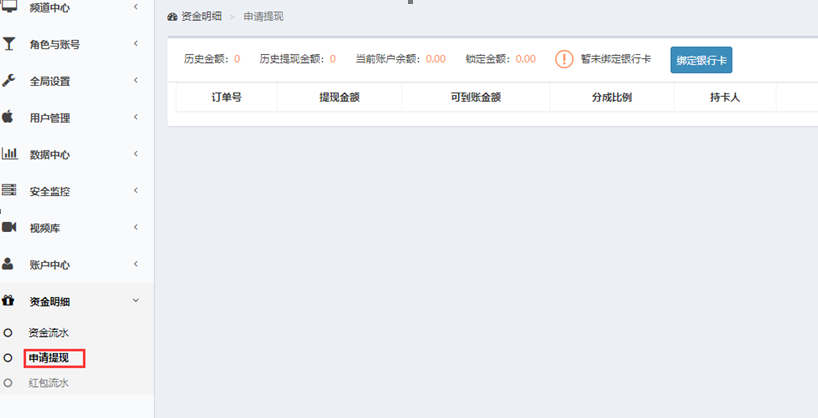
Task: Click the gift icon beside 资金明细
Action: pos(8,301)
